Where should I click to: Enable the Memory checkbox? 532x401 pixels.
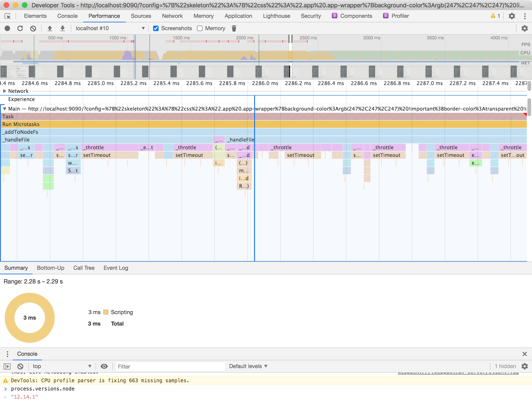coord(200,28)
